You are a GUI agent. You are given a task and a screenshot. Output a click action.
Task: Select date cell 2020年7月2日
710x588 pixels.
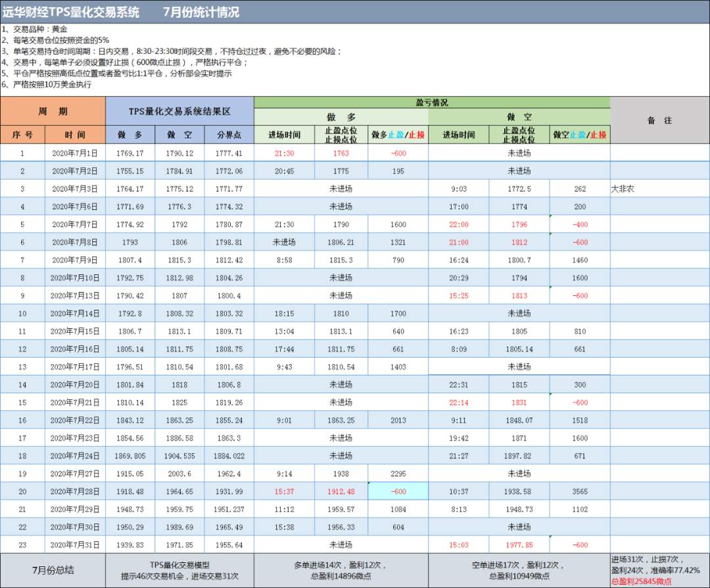[x=75, y=171]
